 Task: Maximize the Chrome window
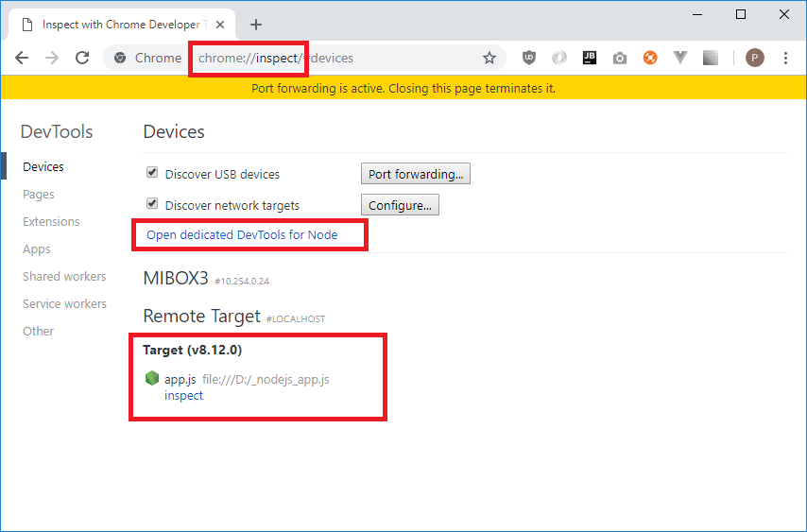click(741, 14)
